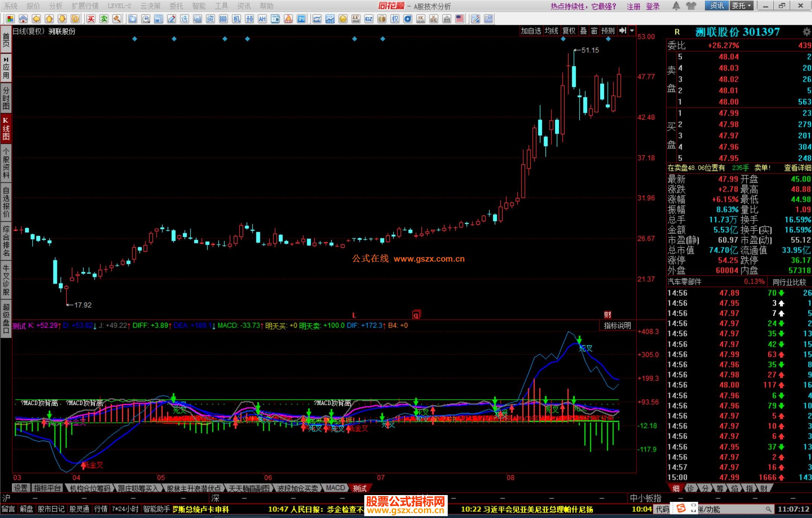Expand the 同行业比较 industry comparison panel
Screen dimensions: 812x518
click(x=789, y=282)
